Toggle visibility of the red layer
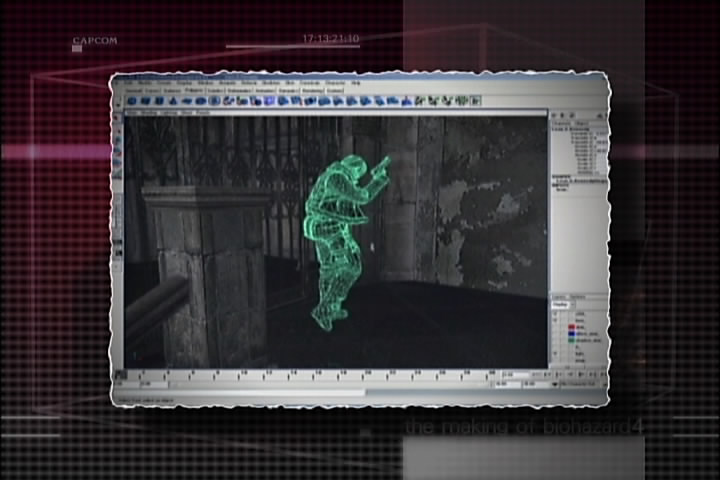The width and height of the screenshot is (720, 480). pyautogui.click(x=557, y=325)
